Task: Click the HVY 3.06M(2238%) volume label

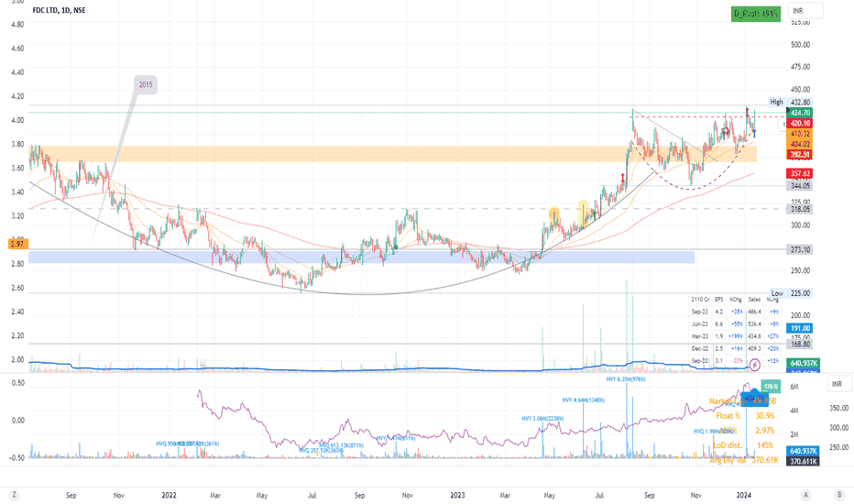Action: [542, 419]
